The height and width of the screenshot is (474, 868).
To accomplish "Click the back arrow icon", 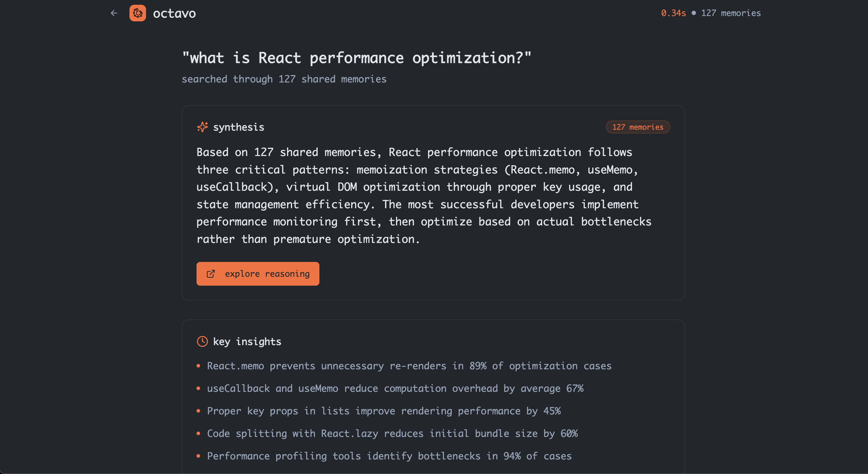I will pyautogui.click(x=114, y=13).
